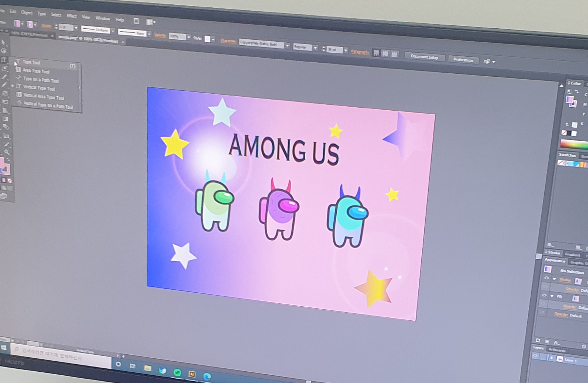Image resolution: width=588 pixels, height=383 pixels.
Task: Switch to the Color panel tab
Action: click(x=574, y=83)
